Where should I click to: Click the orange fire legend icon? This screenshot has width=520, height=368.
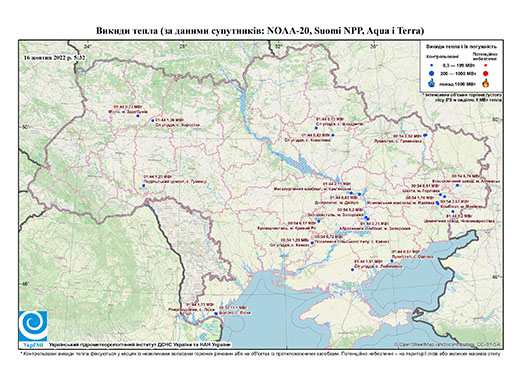486,83
